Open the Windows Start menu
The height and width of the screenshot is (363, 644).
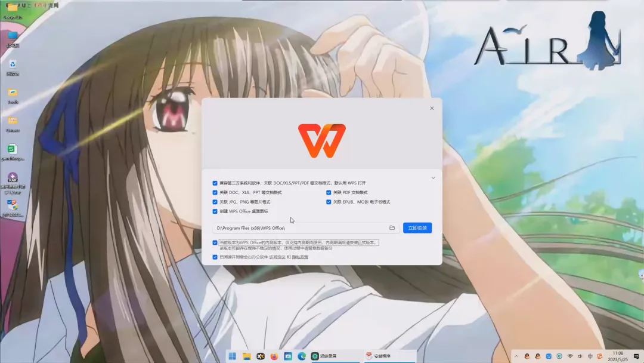[x=233, y=356]
